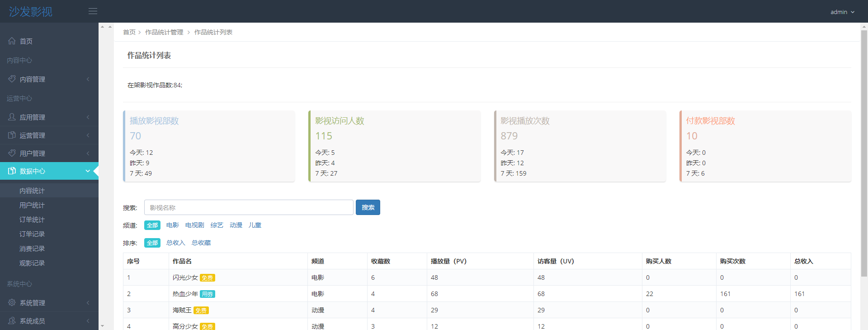Image resolution: width=868 pixels, height=330 pixels.
Task: Toggle the hamburger sidebar menu icon
Action: coord(93,11)
